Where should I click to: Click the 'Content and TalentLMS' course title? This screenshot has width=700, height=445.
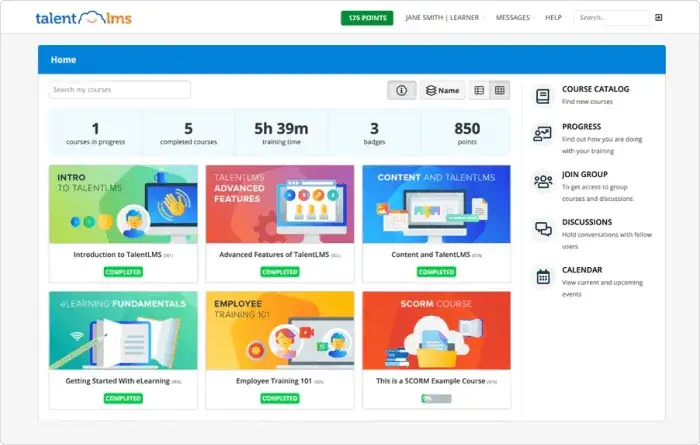tap(431, 255)
